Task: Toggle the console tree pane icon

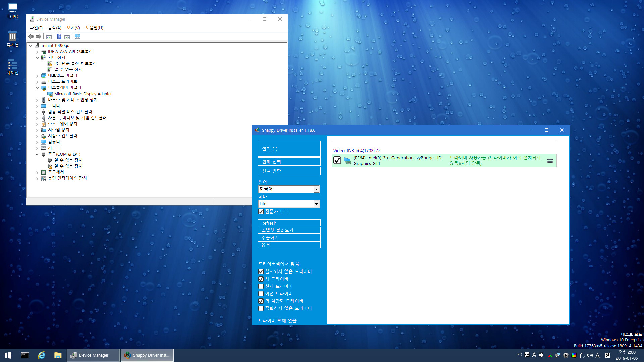Action: coord(49,36)
